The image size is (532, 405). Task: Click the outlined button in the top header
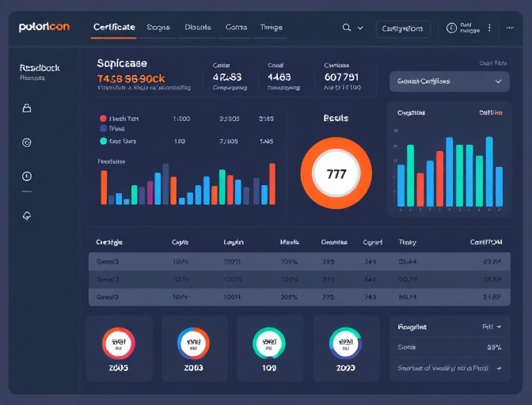coord(402,28)
